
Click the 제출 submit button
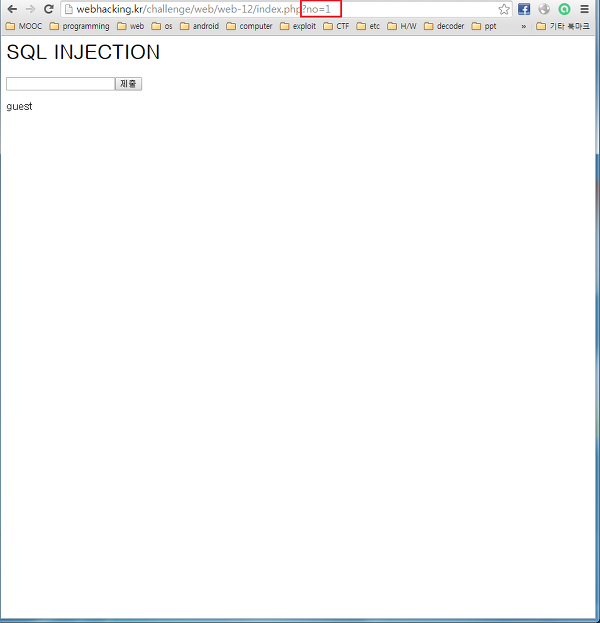tap(129, 84)
